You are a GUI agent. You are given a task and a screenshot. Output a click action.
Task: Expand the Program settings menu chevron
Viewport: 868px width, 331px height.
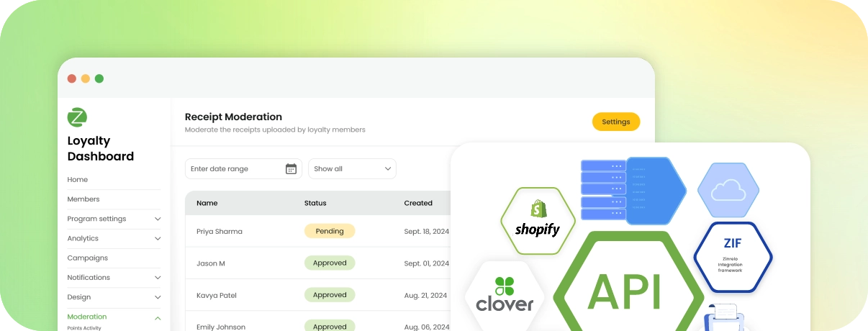coord(158,219)
